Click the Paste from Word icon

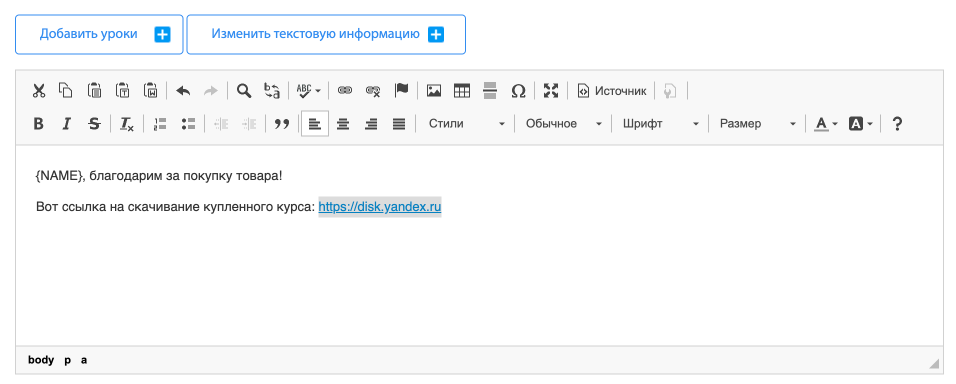[151, 91]
